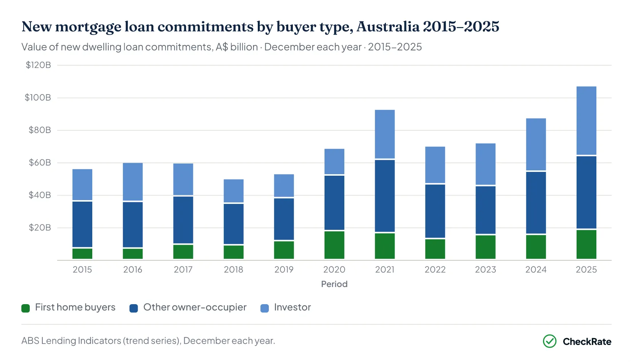
Task: Click the 2015 First home buyers green segment
Action: point(82,254)
